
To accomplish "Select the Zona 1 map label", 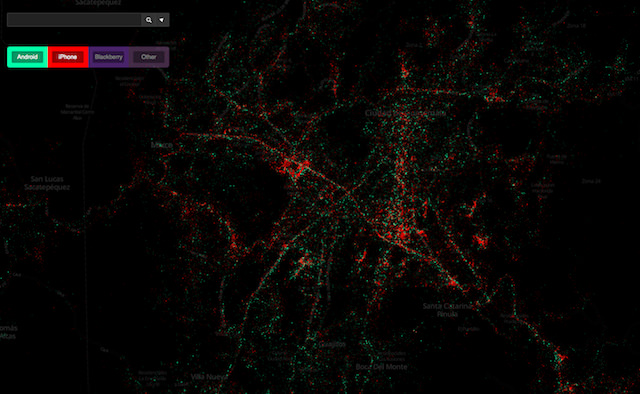I will (x=414, y=45).
